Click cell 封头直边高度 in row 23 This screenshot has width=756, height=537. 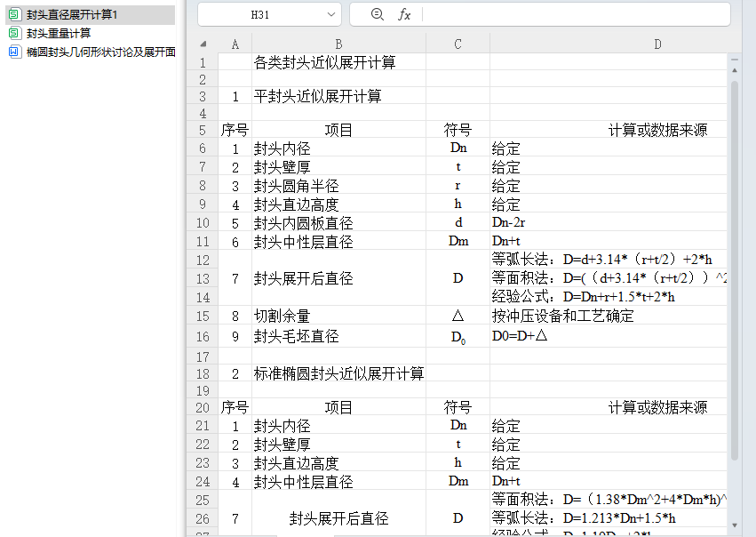[x=339, y=463]
